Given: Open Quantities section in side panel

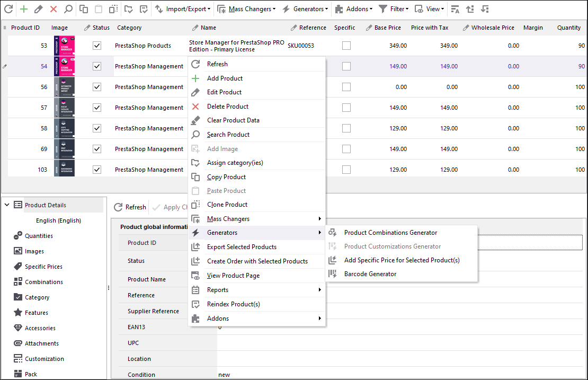Looking at the screenshot, I should (39, 236).
